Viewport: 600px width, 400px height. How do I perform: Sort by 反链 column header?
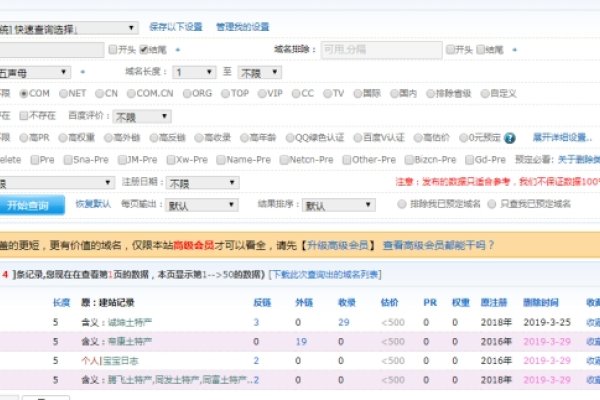point(262,303)
